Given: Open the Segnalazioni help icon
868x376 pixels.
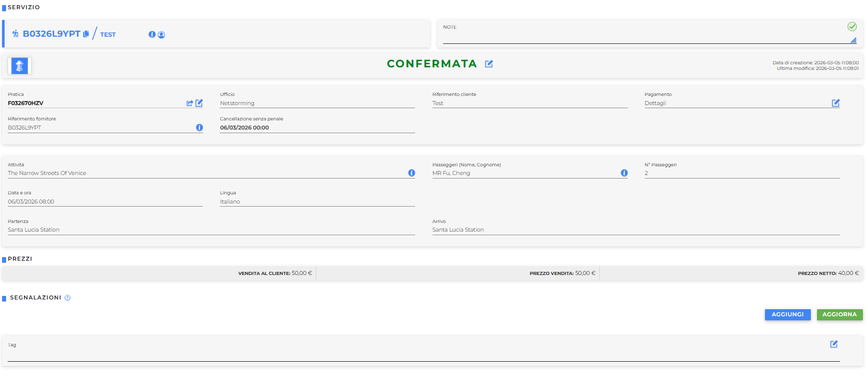Looking at the screenshot, I should pyautogui.click(x=68, y=298).
